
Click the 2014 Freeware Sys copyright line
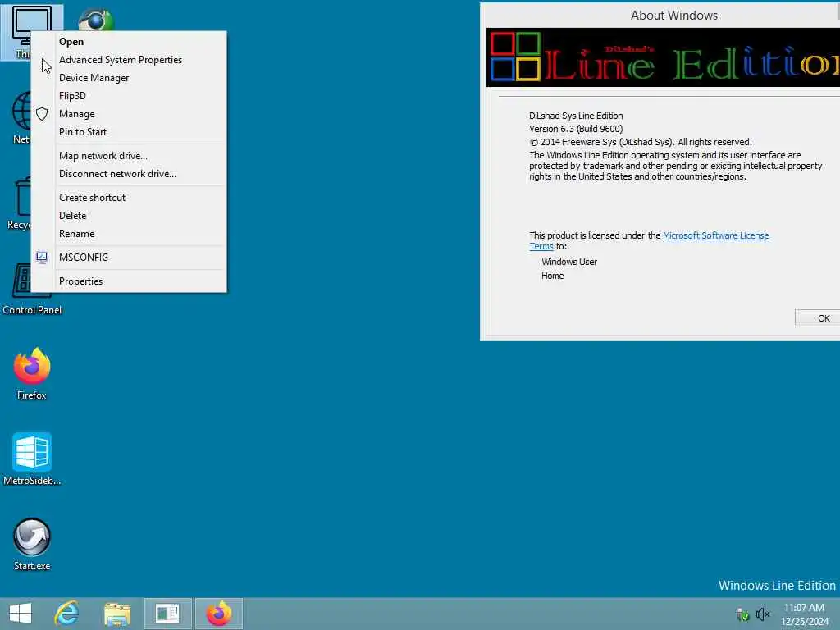click(x=641, y=142)
